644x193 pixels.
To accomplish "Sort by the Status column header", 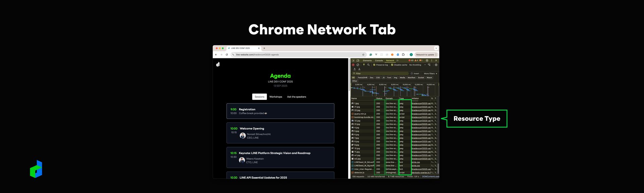I will [x=379, y=99].
